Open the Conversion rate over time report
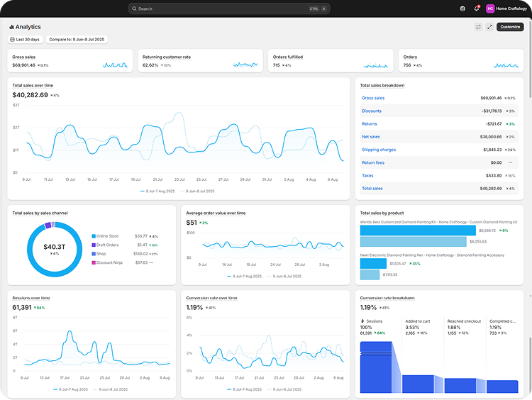The height and width of the screenshot is (400, 532). pos(211,298)
